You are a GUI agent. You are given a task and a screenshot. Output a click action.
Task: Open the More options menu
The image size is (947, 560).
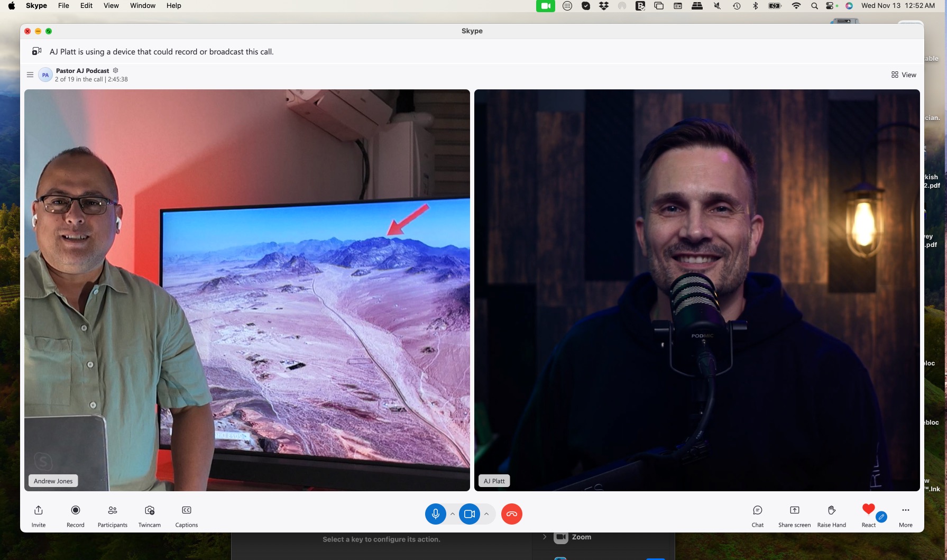[906, 510]
